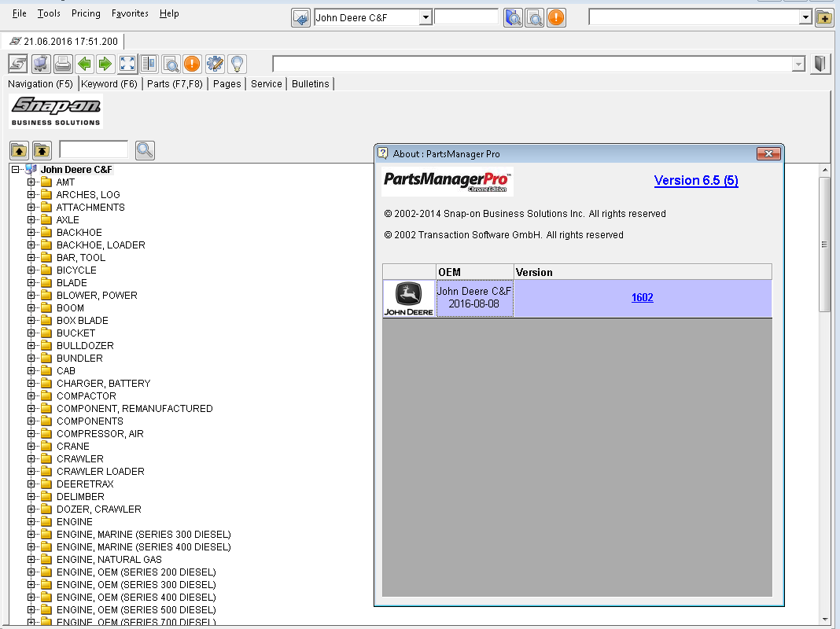Click the printer icon
Screen dimensions: 840x629
point(63,64)
